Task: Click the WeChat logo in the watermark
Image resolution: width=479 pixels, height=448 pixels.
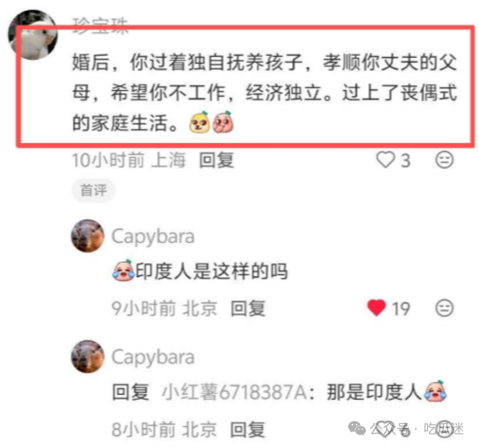Action: point(356,428)
